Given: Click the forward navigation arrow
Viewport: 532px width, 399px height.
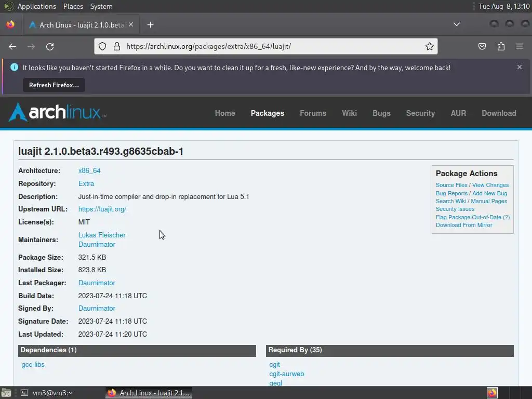Looking at the screenshot, I should pyautogui.click(x=31, y=46).
